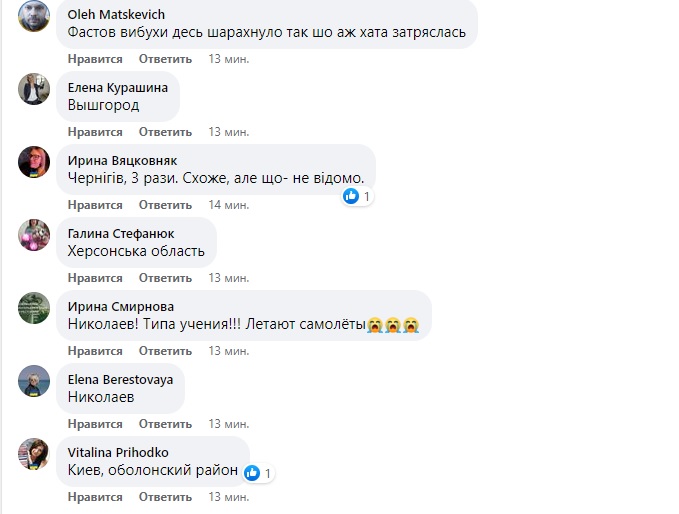679x514 pixels.
Task: Open timestamp on Галина Стефанюк's comment
Action: click(229, 278)
